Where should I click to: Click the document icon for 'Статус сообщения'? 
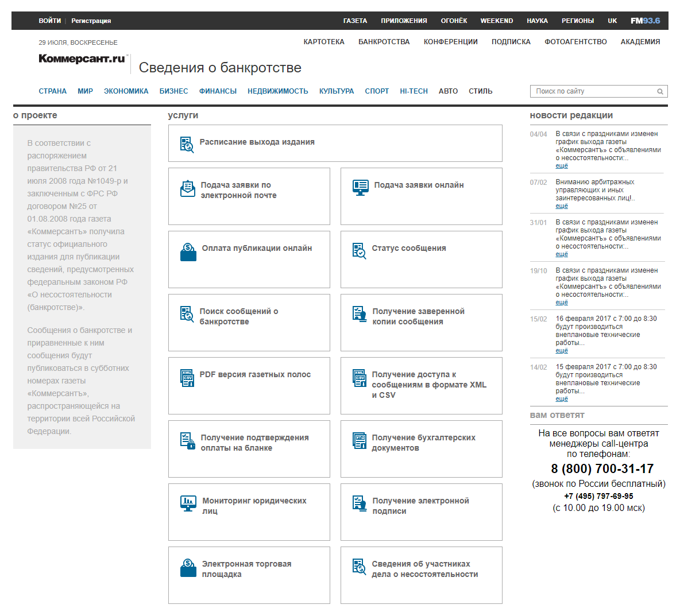(360, 251)
